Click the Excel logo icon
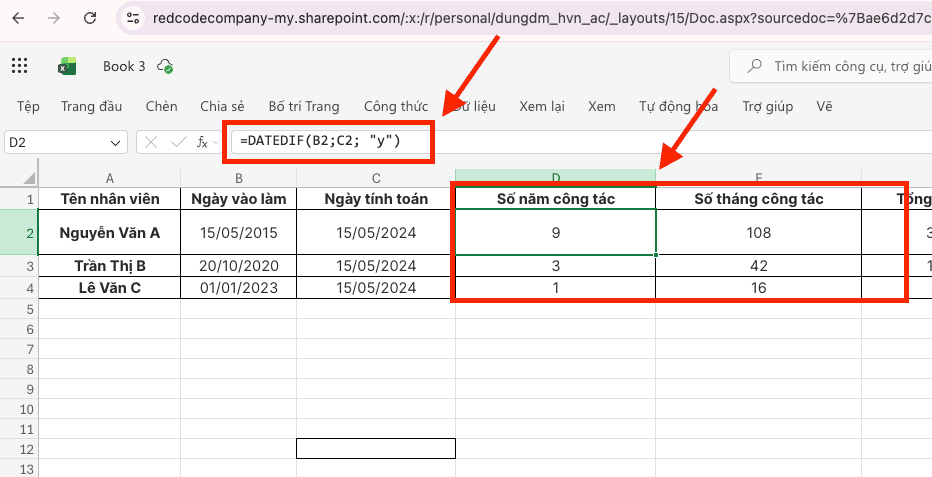The height and width of the screenshot is (477, 932). [x=67, y=66]
